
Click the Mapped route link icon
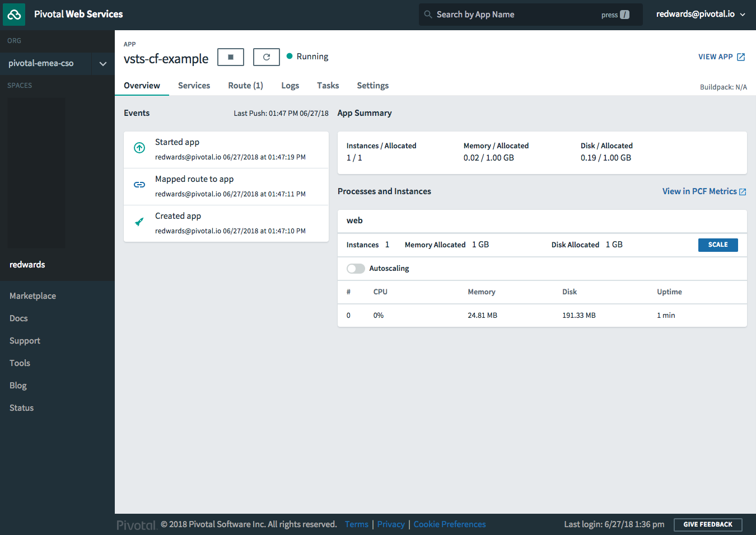coord(139,185)
